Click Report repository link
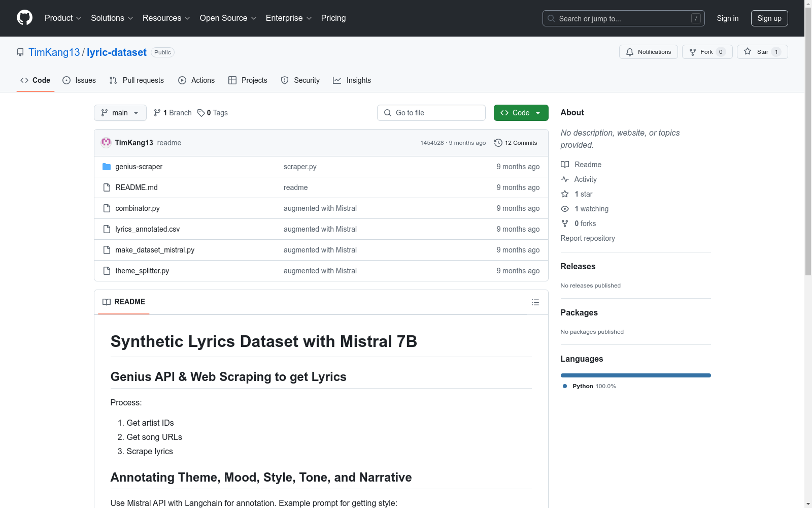 pyautogui.click(x=588, y=238)
